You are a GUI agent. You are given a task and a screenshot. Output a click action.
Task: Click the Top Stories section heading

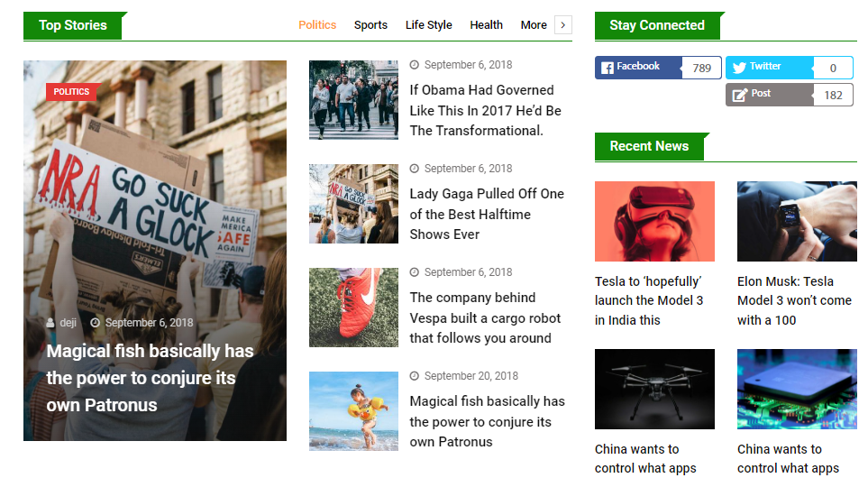[73, 25]
